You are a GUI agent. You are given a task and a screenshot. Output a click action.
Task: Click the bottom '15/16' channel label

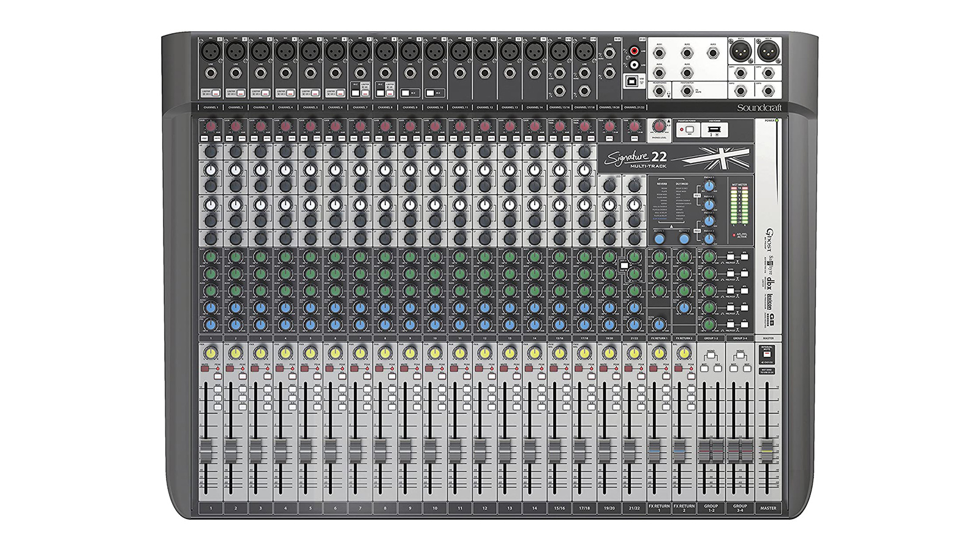click(x=559, y=508)
